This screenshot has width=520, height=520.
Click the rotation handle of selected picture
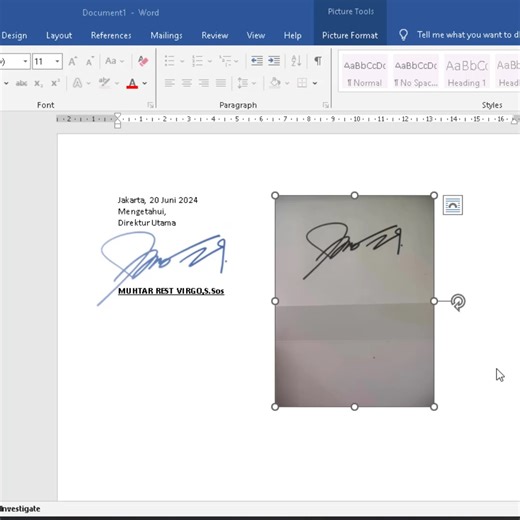coord(458,302)
